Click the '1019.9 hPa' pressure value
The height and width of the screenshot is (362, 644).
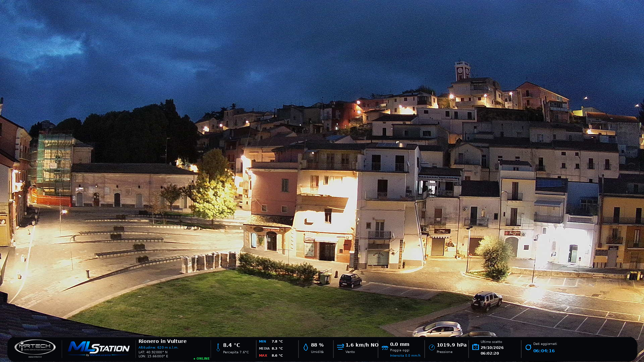pos(451,345)
